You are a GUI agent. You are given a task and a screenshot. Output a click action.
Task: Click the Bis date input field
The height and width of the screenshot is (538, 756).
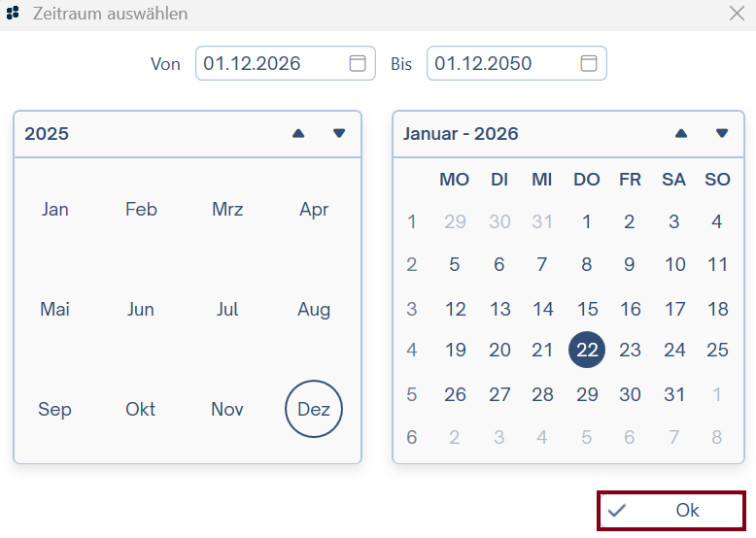501,63
